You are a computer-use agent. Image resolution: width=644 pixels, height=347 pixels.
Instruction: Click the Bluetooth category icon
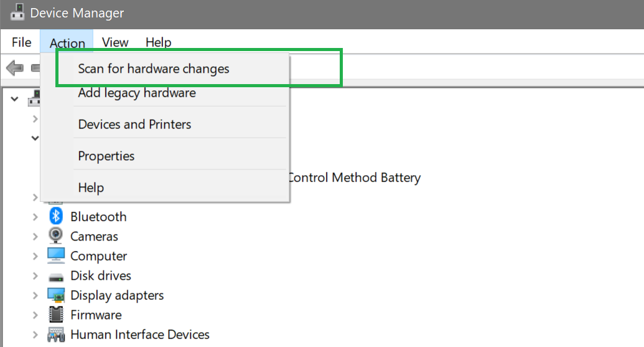[56, 216]
